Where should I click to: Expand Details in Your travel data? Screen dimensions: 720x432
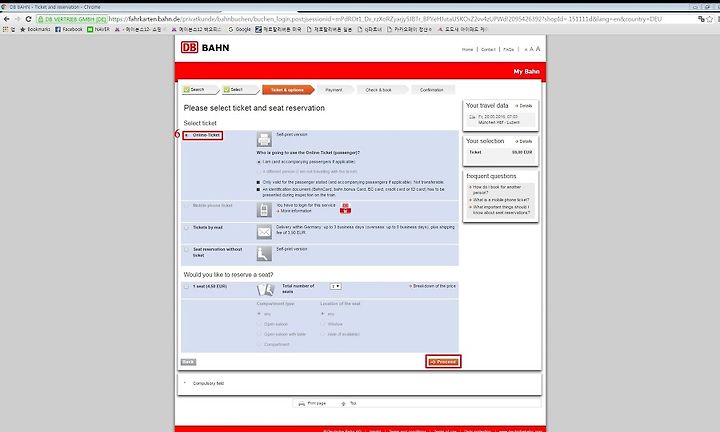click(x=523, y=106)
